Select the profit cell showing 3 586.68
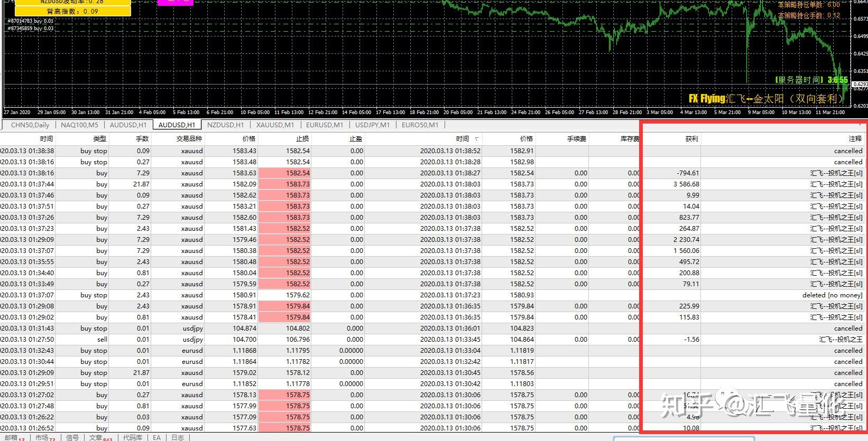 click(686, 184)
